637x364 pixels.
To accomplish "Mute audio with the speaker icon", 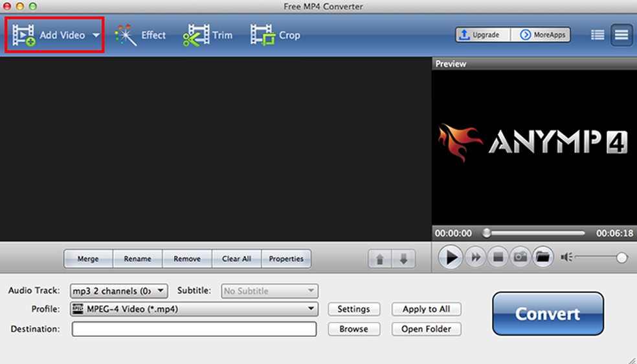I will (x=566, y=257).
